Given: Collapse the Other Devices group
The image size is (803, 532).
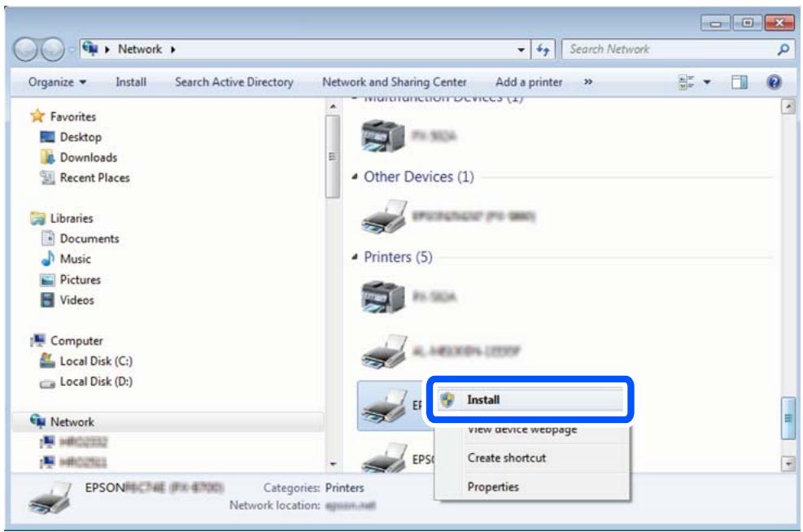Looking at the screenshot, I should pyautogui.click(x=355, y=177).
